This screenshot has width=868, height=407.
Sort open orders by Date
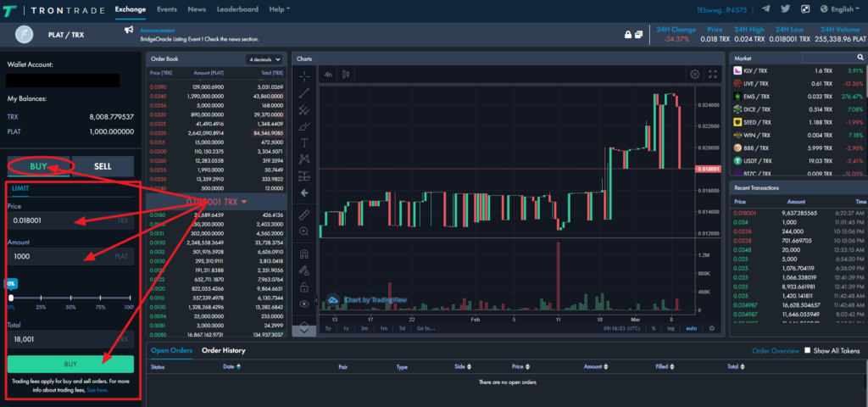point(231,366)
